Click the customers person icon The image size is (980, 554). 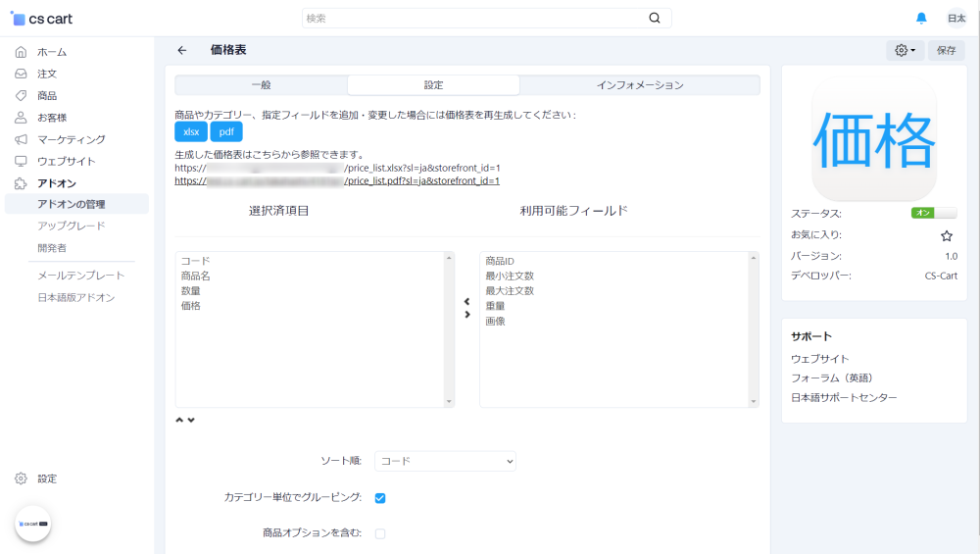click(x=21, y=118)
